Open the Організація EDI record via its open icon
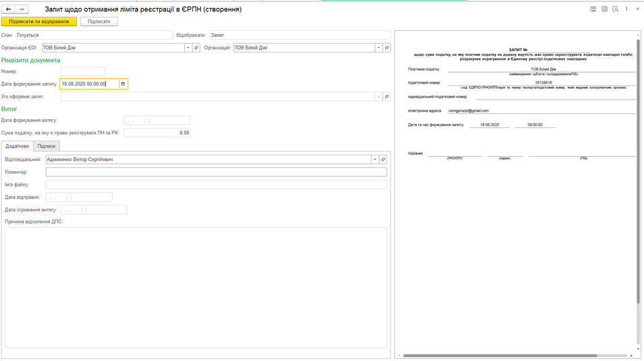 click(x=196, y=48)
